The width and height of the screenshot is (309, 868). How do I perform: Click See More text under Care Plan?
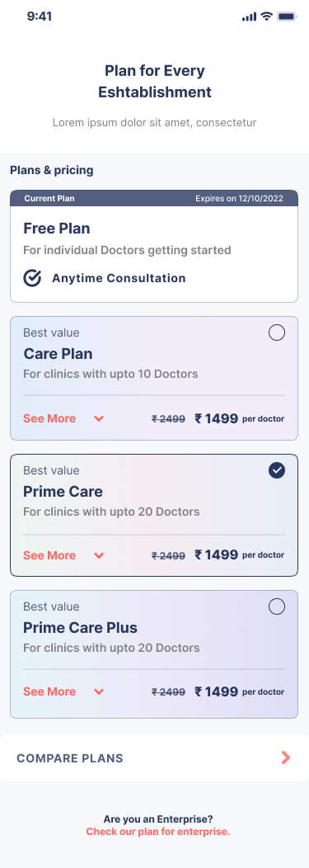(x=49, y=418)
